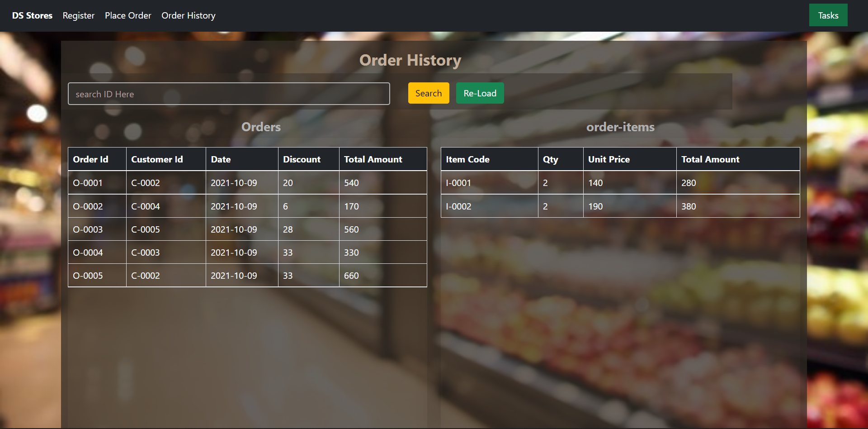Click the unit price 190 cell

[x=630, y=206]
